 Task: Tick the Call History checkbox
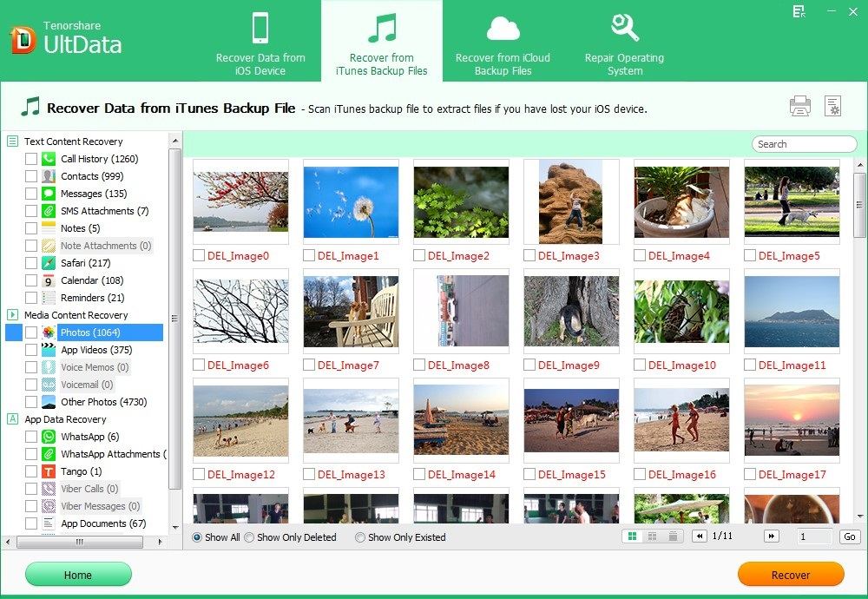point(31,159)
